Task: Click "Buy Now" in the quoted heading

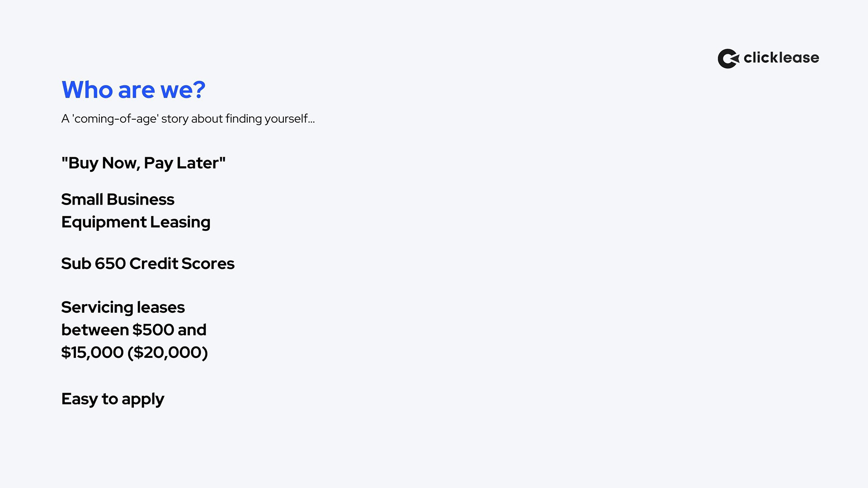Action: click(103, 163)
